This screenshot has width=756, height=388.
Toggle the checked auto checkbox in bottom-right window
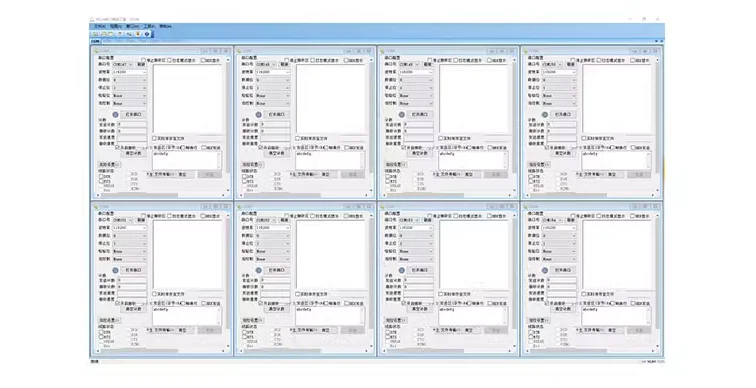[547, 303]
